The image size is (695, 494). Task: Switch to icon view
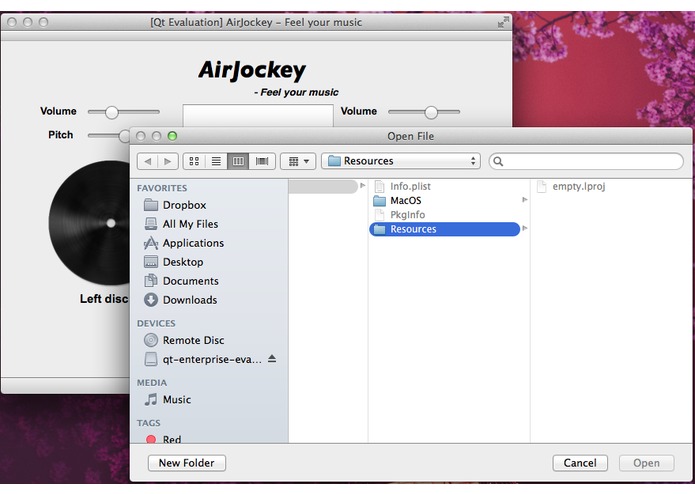tap(194, 161)
